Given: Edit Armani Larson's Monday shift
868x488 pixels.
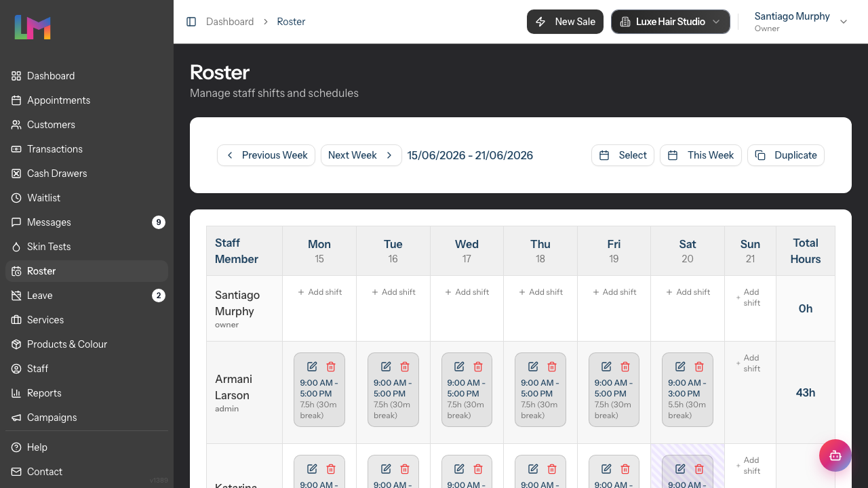Looking at the screenshot, I should (312, 367).
